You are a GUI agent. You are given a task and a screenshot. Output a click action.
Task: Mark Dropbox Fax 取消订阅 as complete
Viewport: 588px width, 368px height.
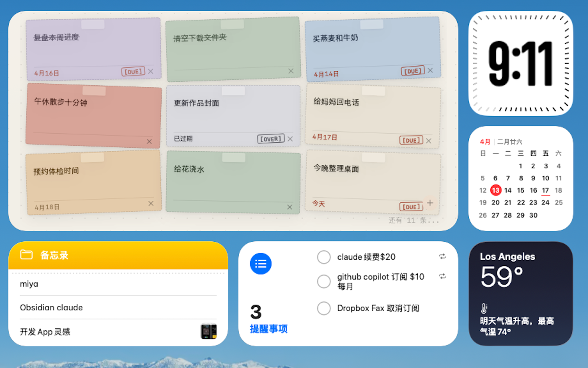click(x=324, y=308)
